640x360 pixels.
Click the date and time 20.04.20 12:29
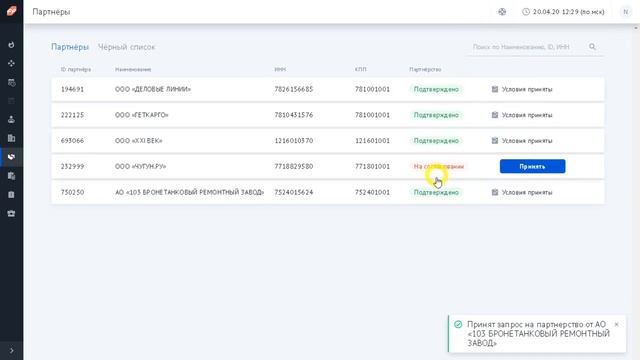pos(568,12)
